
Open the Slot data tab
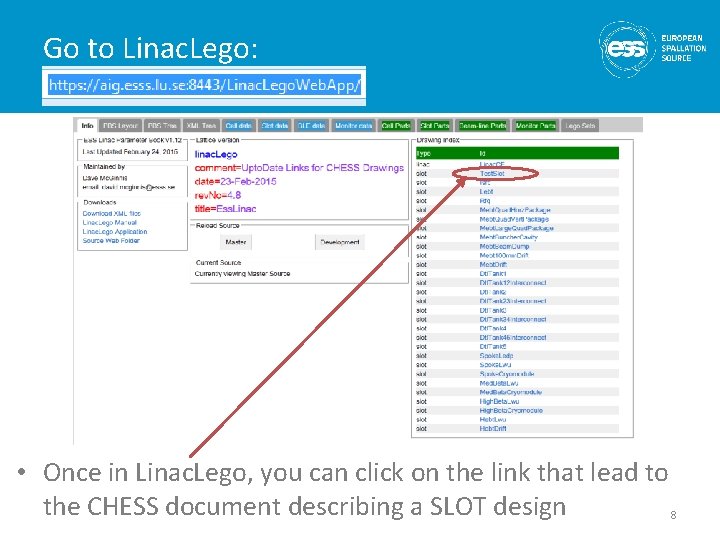point(275,125)
